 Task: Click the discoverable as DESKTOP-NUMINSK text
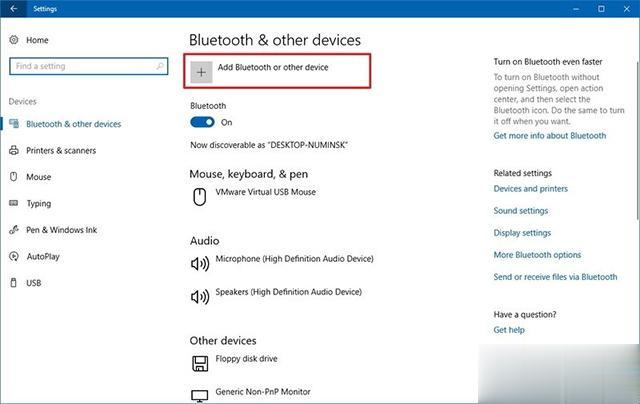[x=269, y=145]
